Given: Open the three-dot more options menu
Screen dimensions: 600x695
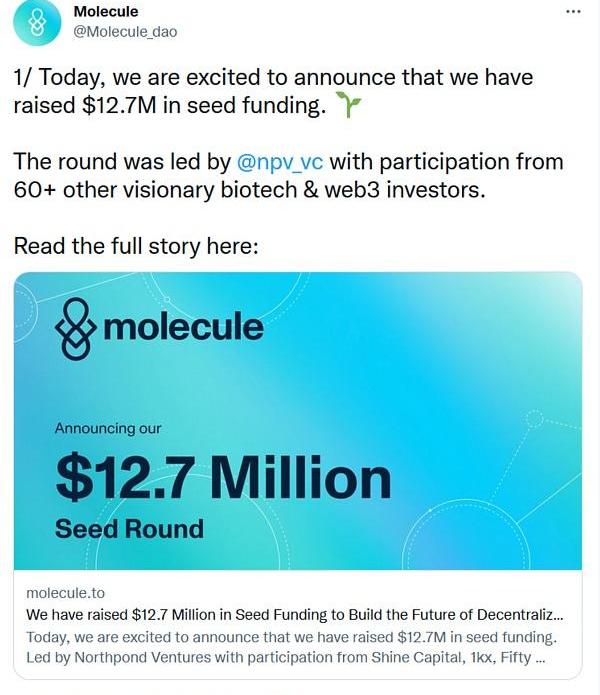Looking at the screenshot, I should pyautogui.click(x=573, y=11).
